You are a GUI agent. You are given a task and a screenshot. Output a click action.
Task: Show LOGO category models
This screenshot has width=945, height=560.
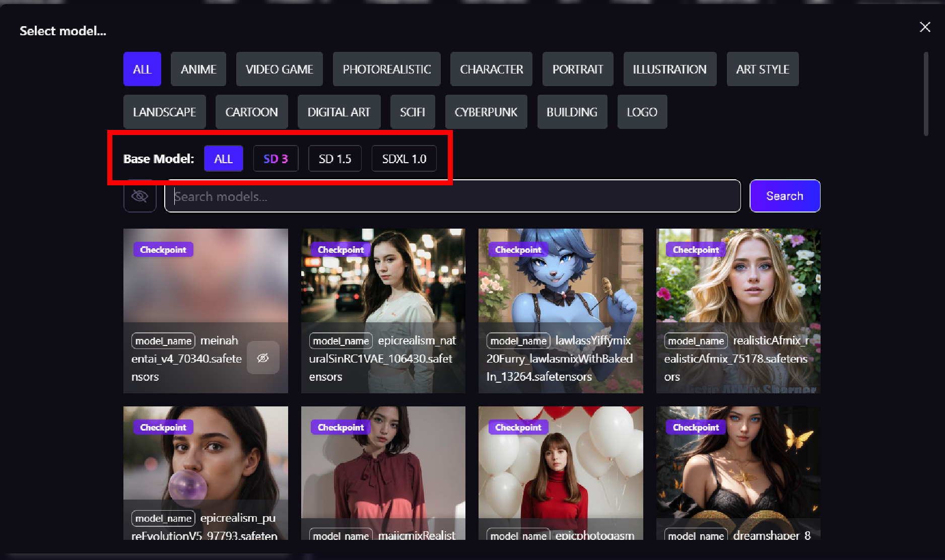(x=642, y=112)
